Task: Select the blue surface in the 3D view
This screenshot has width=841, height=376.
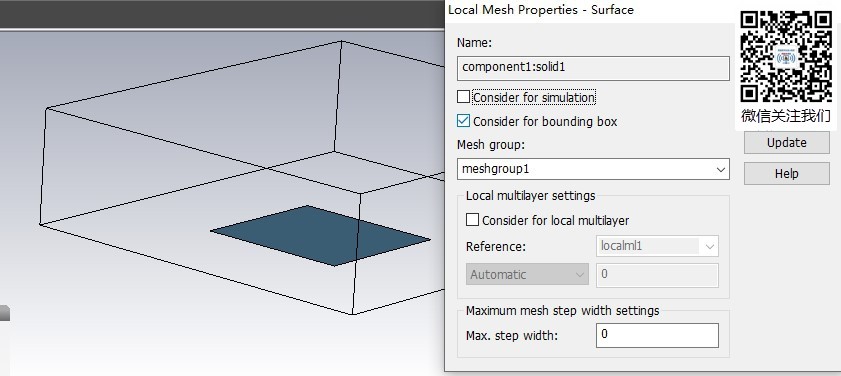Action: coord(321,235)
